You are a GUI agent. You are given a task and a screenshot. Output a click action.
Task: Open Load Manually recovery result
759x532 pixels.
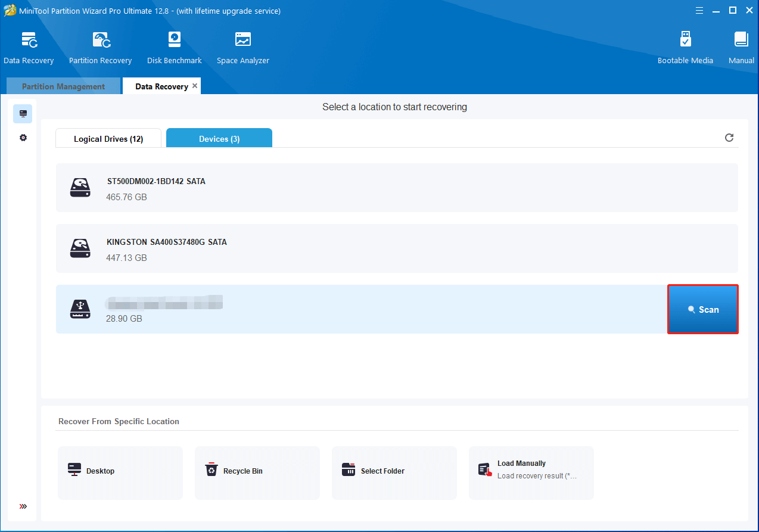click(531, 473)
